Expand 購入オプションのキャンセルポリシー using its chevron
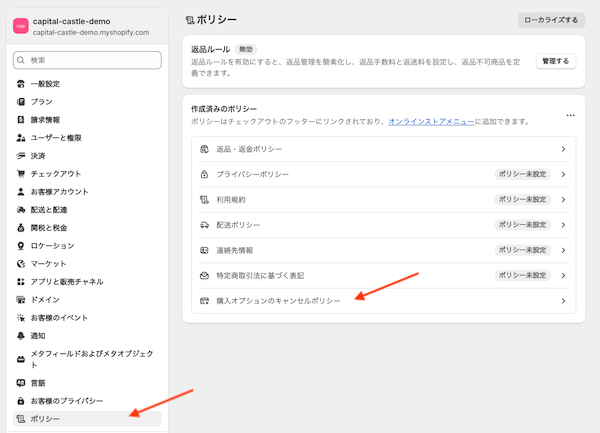 pyautogui.click(x=564, y=301)
